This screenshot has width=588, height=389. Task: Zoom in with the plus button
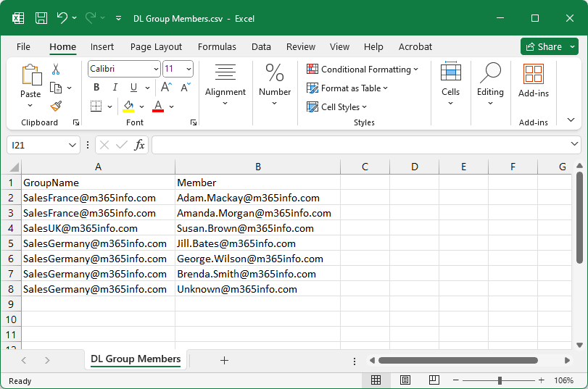click(x=541, y=380)
